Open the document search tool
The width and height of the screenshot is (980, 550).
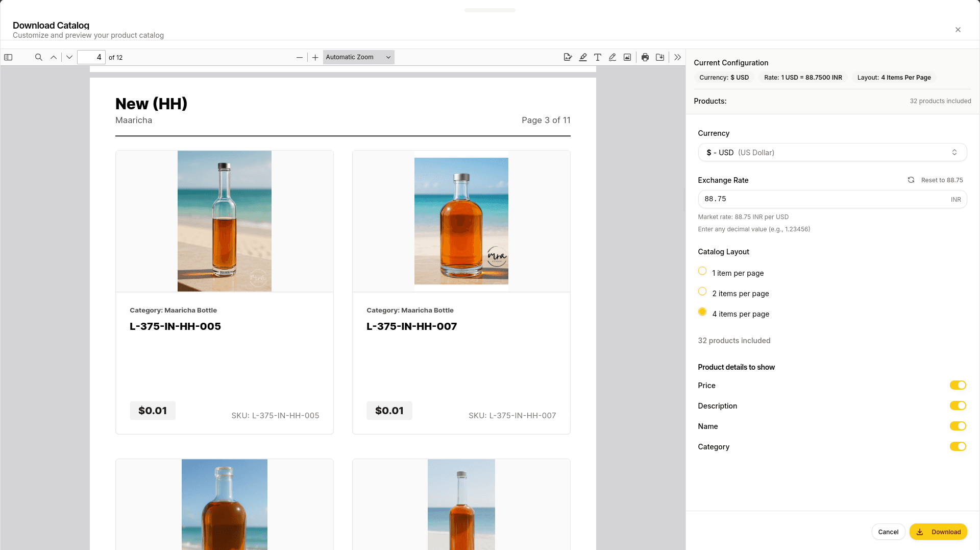39,57
